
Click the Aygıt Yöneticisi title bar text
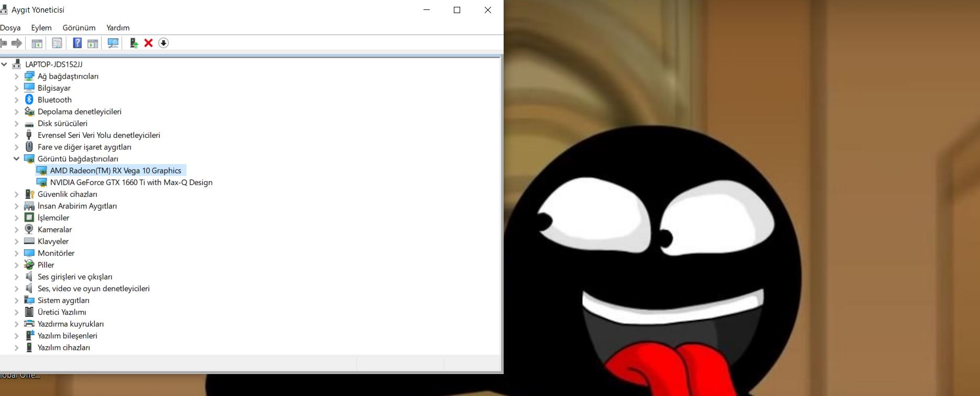click(38, 10)
